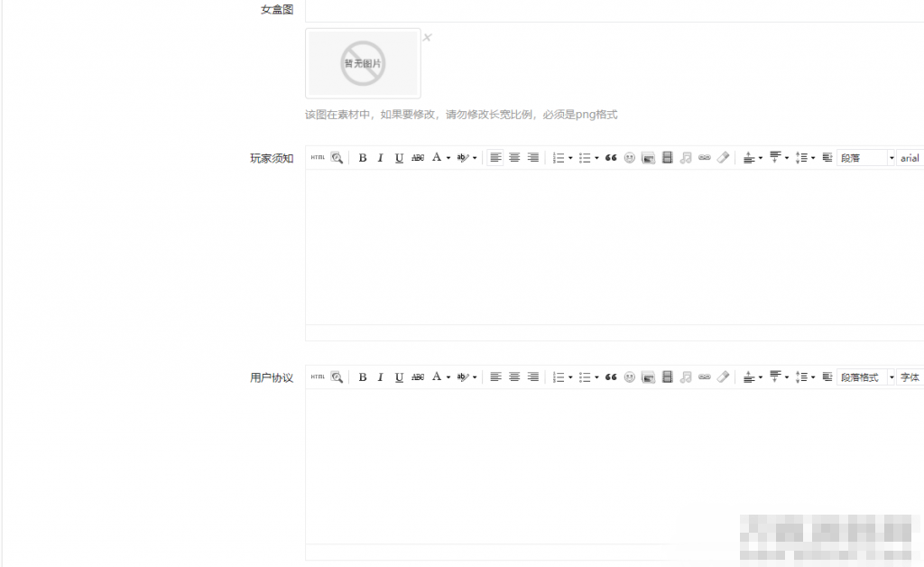Image resolution: width=924 pixels, height=567 pixels.
Task: Click inside 玩家须知 editing area
Action: [x=614, y=247]
